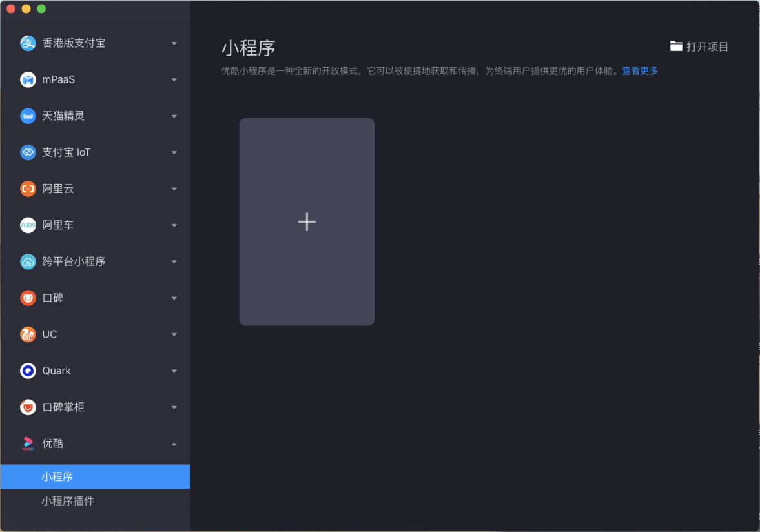Screen dimensions: 760x532
Task: Expand the UC section arrow
Action: [174, 335]
